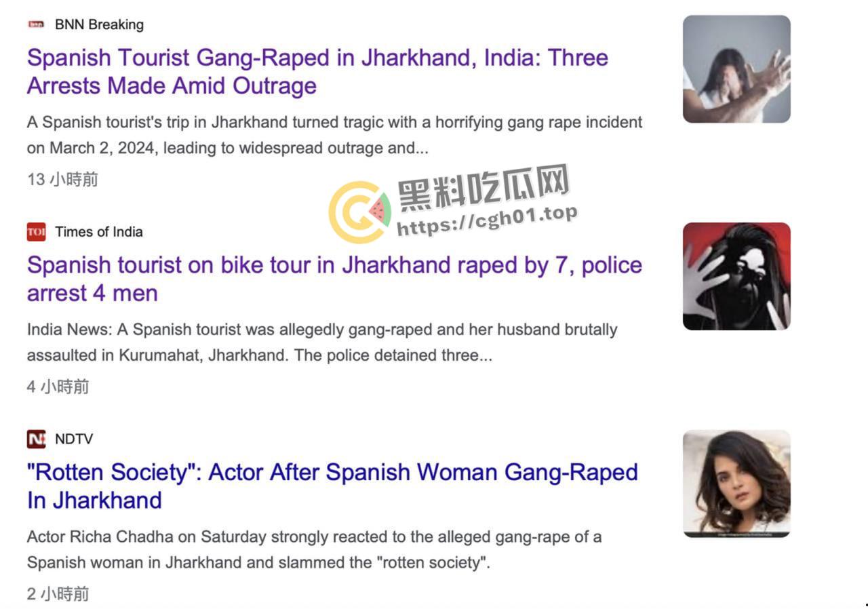
Task: Click the watermelon logo in the watermark
Action: pyautogui.click(x=360, y=212)
